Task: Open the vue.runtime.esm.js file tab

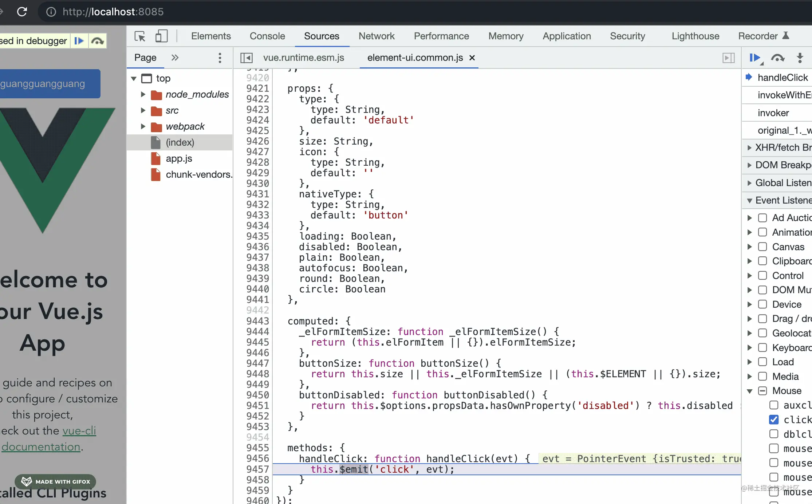Action: [303, 58]
